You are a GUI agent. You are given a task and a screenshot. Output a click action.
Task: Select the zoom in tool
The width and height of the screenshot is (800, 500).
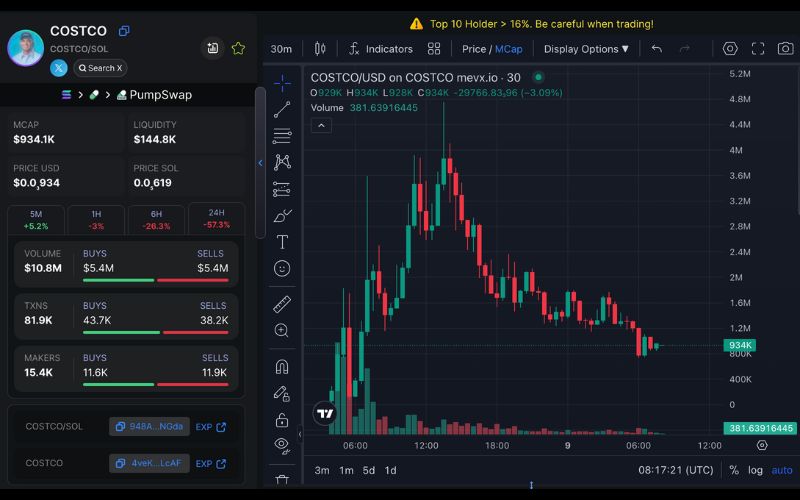coord(282,331)
